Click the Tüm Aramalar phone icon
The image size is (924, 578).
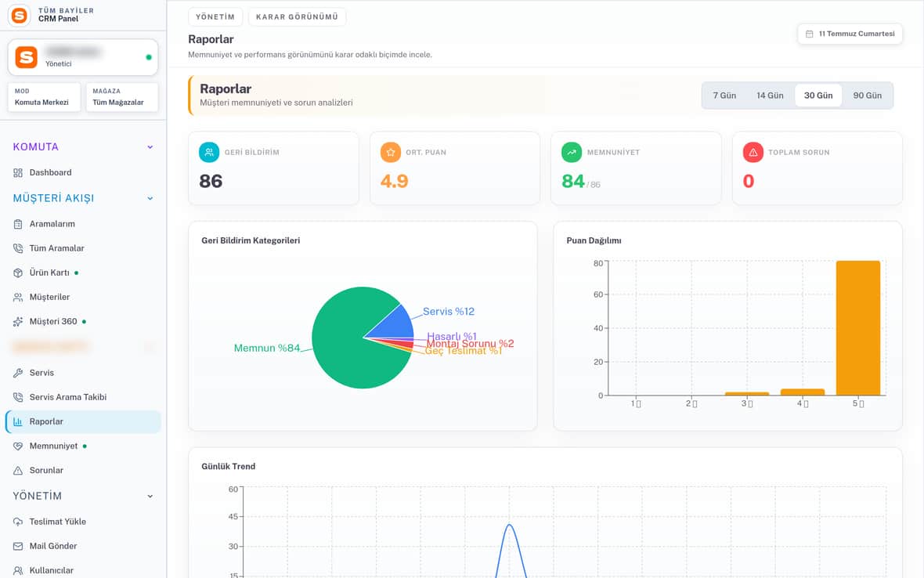coord(18,248)
